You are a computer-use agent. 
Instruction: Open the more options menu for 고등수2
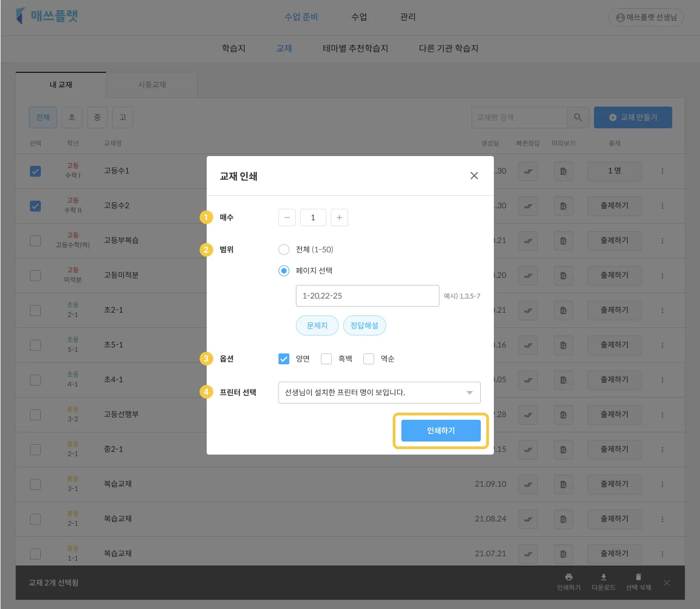pos(662,206)
